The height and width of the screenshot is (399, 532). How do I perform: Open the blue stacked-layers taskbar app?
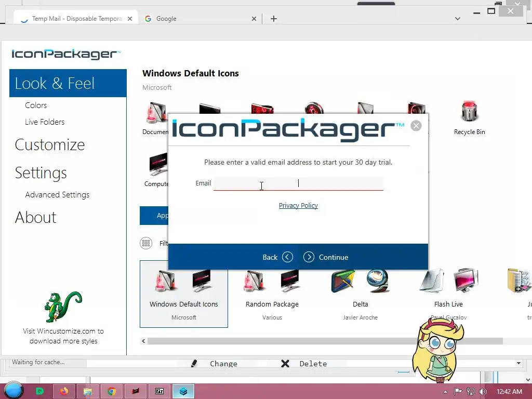tap(183, 391)
